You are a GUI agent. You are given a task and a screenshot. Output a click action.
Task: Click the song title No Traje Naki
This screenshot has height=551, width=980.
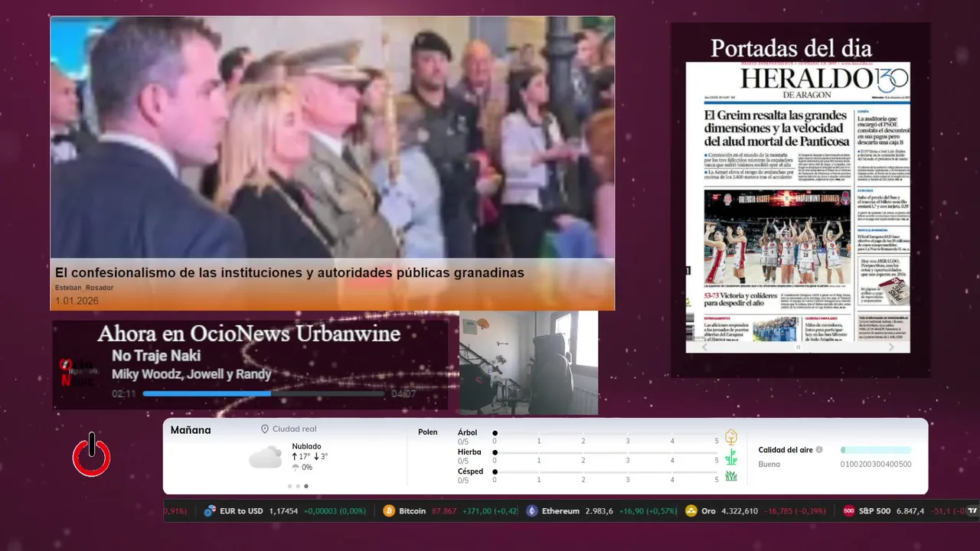(x=156, y=356)
